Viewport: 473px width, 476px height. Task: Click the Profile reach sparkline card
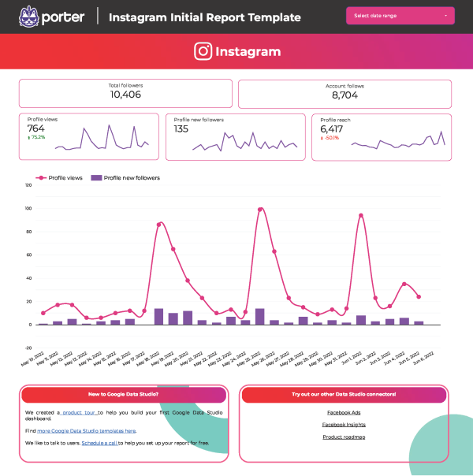click(382, 137)
